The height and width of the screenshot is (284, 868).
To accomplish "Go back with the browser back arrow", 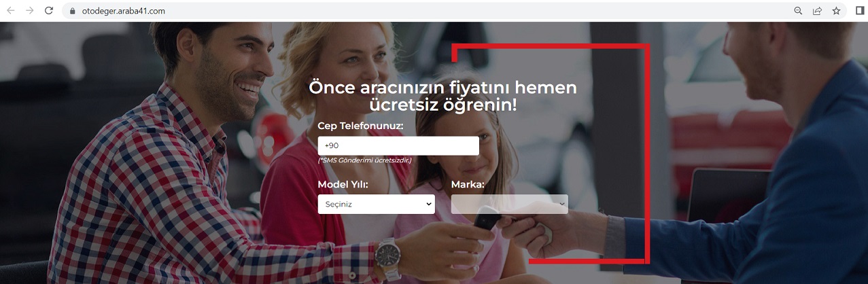I will (x=11, y=11).
